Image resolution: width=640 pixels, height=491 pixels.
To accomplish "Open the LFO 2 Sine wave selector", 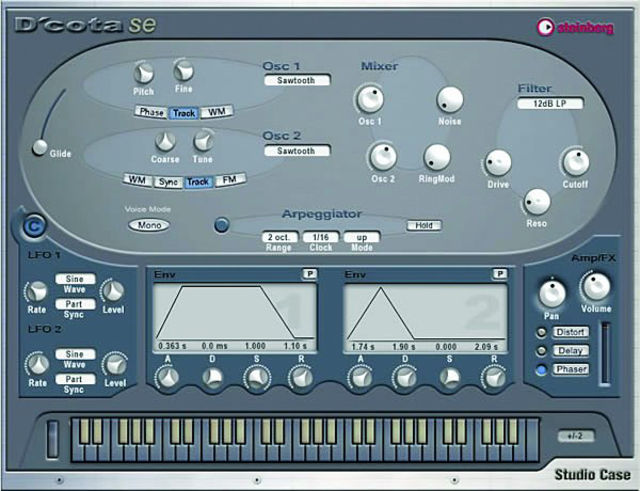I will [x=75, y=354].
